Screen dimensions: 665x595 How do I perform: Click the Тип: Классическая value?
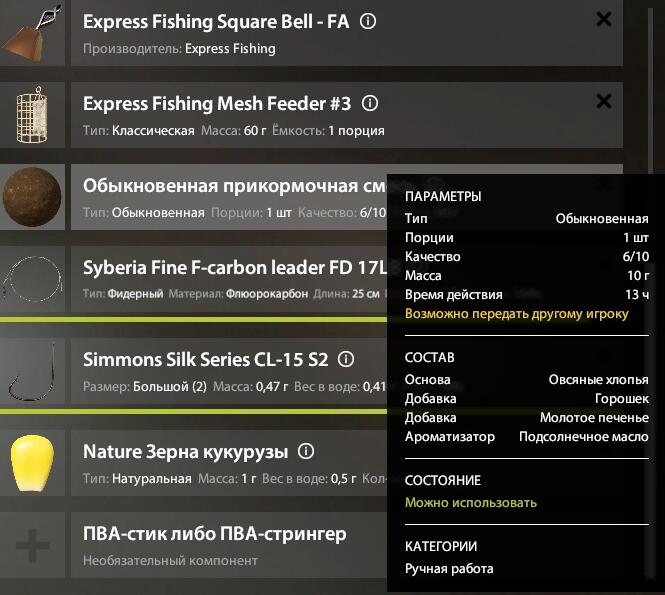139,131
